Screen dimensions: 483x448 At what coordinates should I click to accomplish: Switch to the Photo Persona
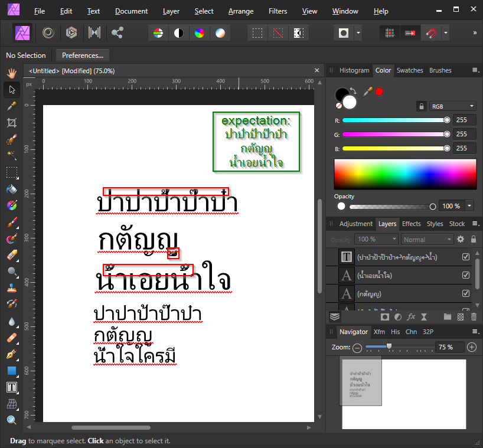click(22, 32)
